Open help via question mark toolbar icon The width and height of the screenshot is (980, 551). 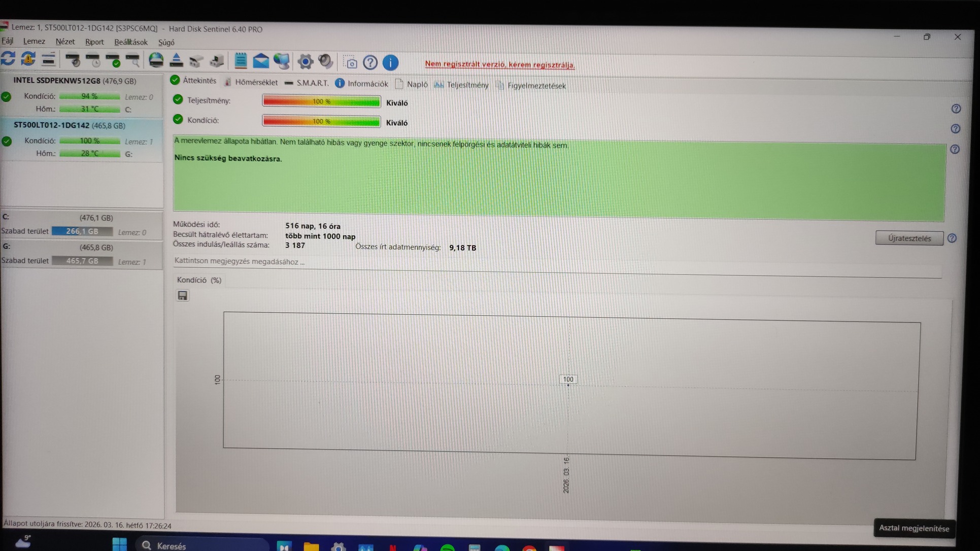(370, 63)
